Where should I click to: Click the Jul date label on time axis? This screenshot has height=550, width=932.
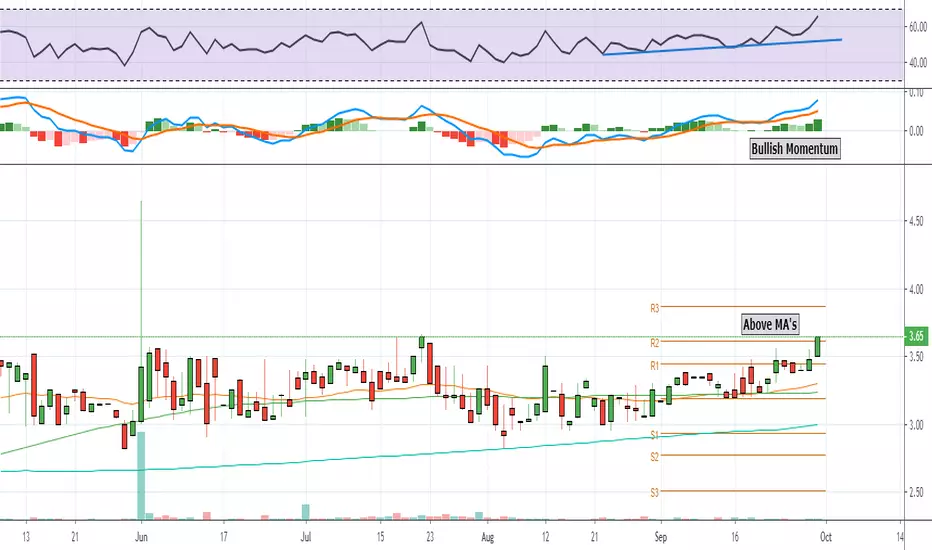pos(306,537)
